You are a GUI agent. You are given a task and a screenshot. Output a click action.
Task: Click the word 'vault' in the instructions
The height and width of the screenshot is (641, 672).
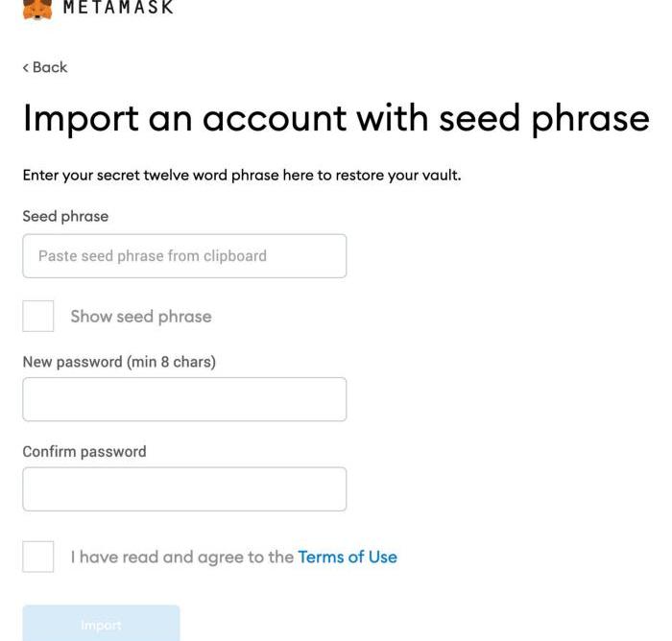[439, 176]
